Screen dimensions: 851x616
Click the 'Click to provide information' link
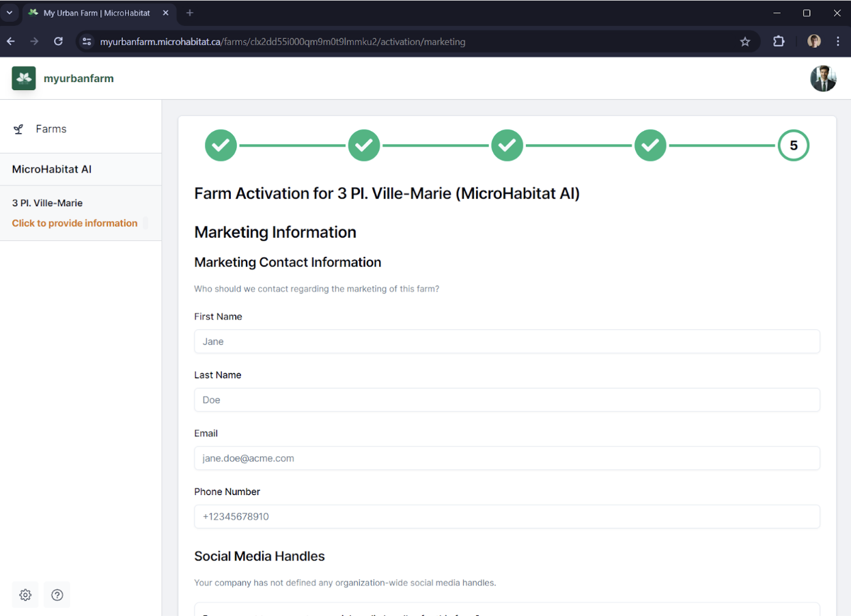[x=74, y=223]
